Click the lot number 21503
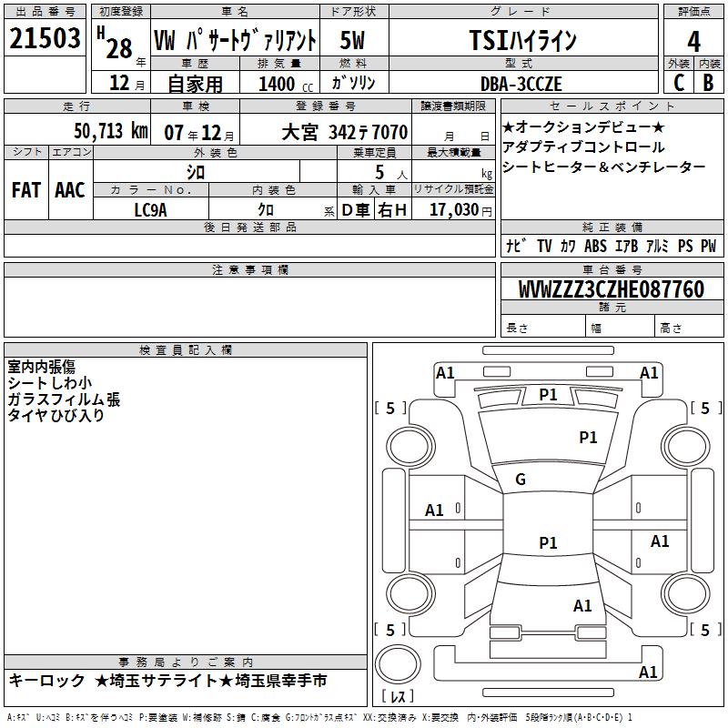Screen dimensions: 728x728 click(45, 38)
